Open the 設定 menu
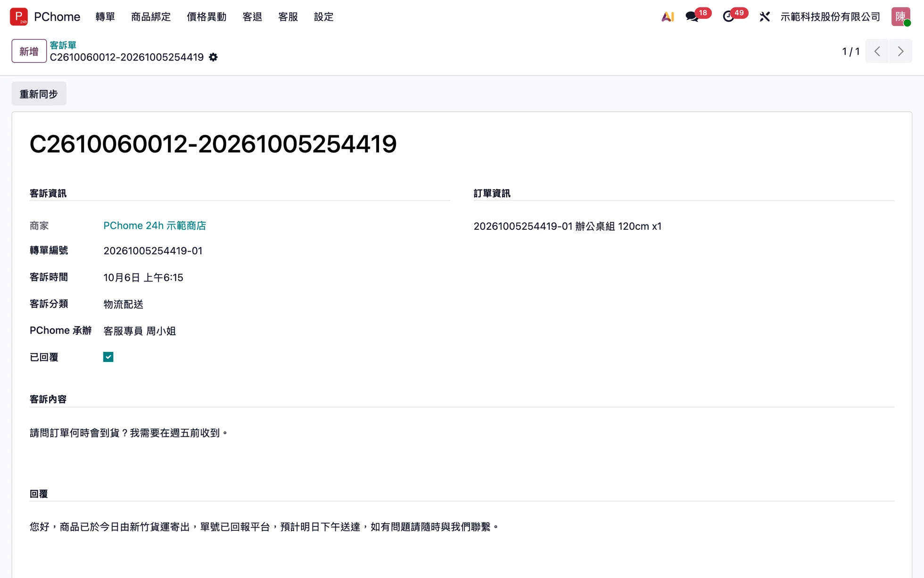The width and height of the screenshot is (924, 578). pyautogui.click(x=324, y=17)
